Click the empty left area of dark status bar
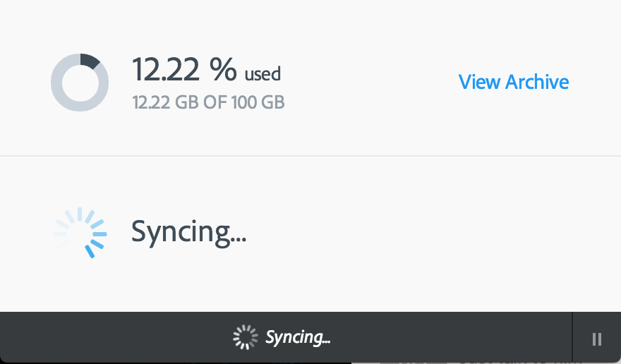The height and width of the screenshot is (364, 621). 106,337
